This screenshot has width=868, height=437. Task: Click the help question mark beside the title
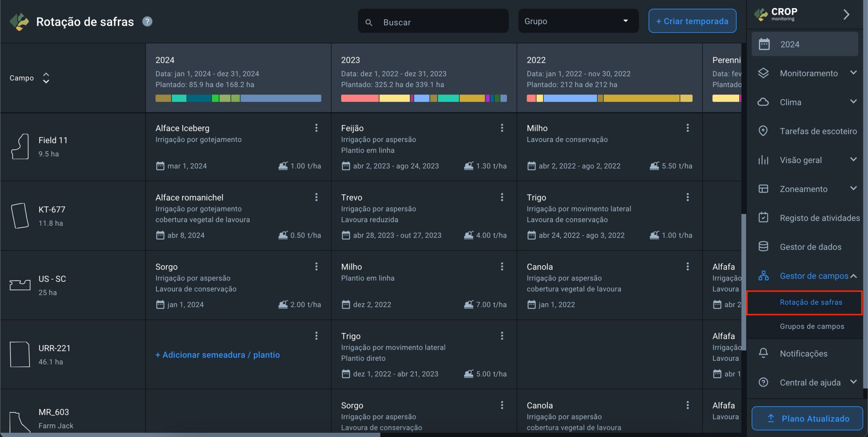click(147, 21)
